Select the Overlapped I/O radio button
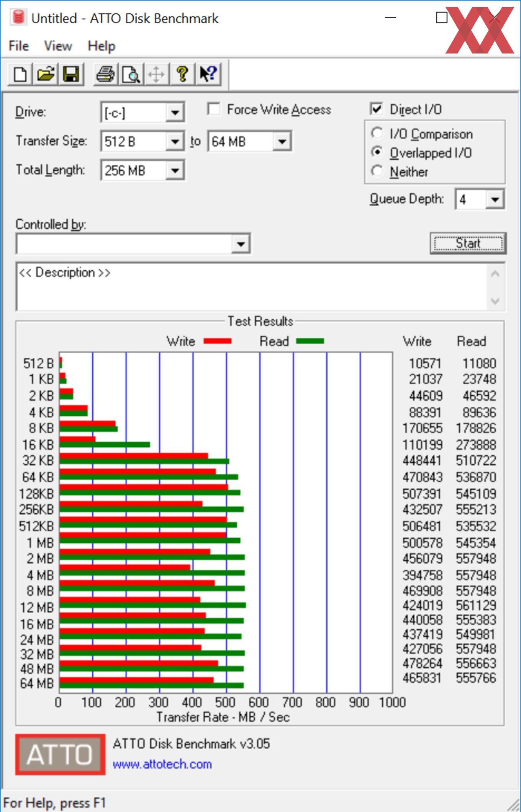 tap(377, 152)
